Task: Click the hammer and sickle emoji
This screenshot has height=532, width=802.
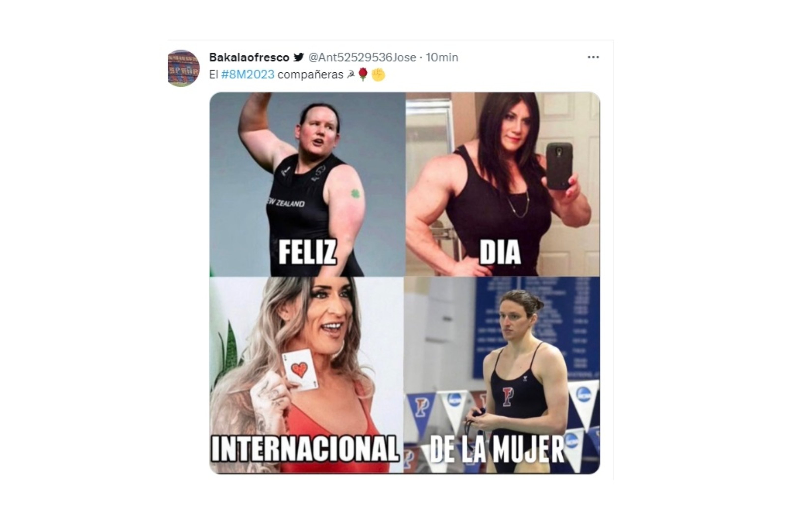Action: [x=351, y=75]
